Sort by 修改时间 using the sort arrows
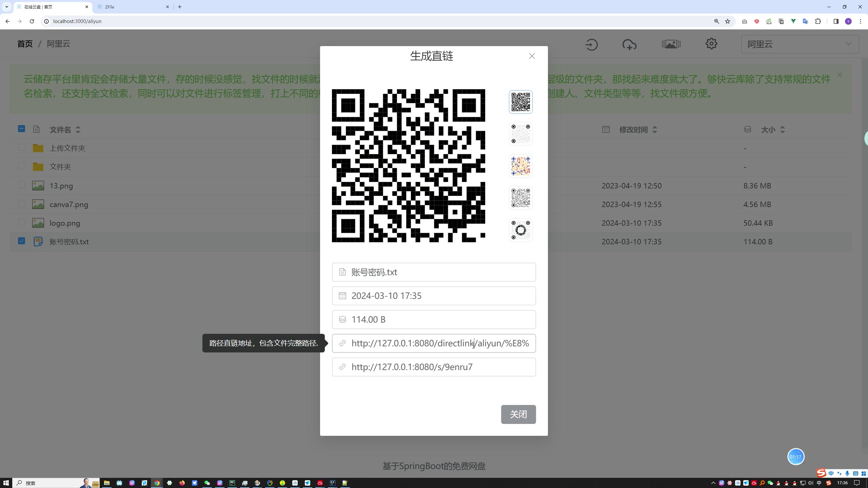 655,129
